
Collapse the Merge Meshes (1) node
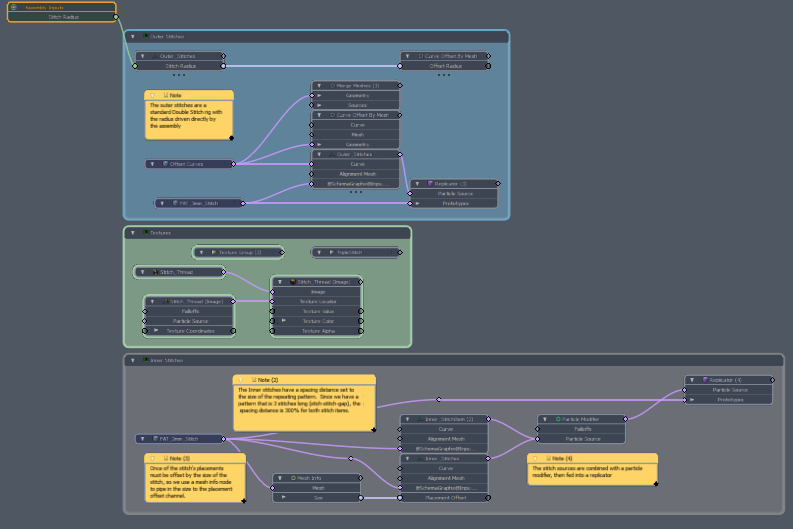319,85
